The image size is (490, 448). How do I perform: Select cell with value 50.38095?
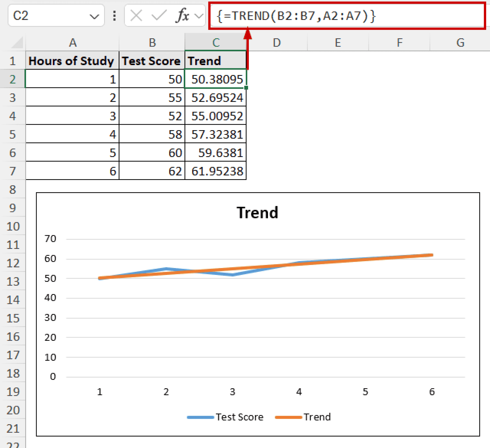click(x=216, y=79)
